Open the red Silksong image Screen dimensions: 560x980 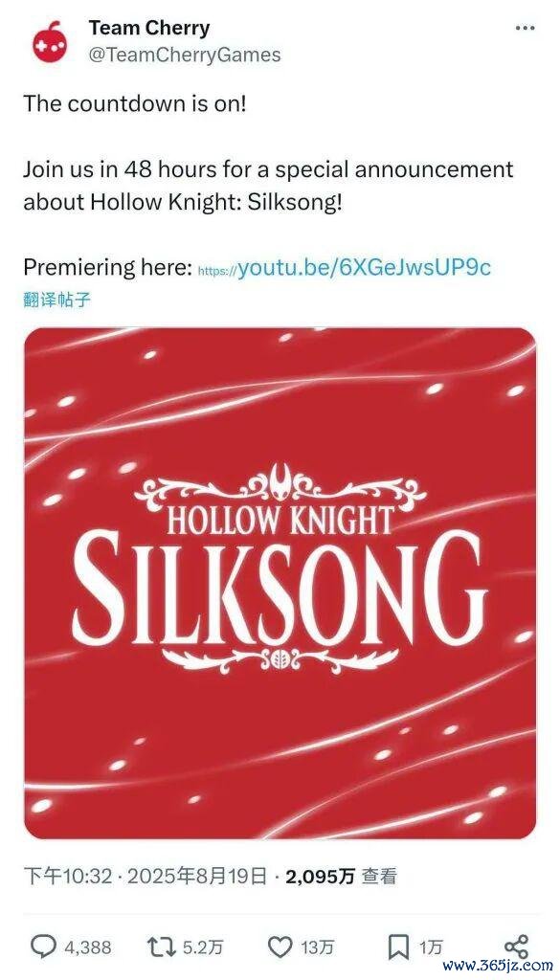pos(280,583)
